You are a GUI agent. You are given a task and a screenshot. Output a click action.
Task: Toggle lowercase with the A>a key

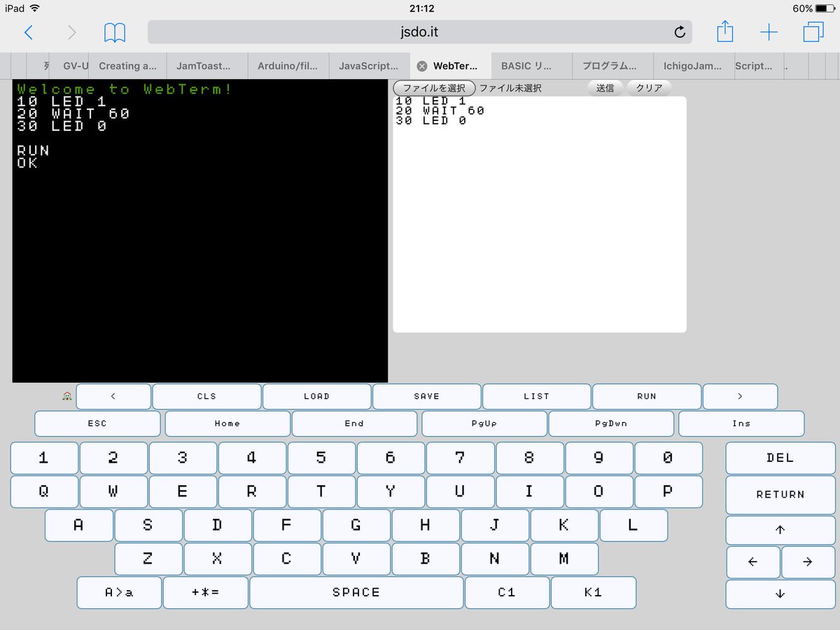click(x=119, y=592)
